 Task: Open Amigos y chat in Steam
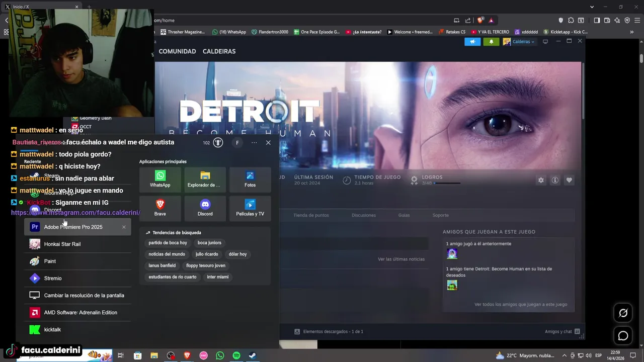[x=562, y=331]
